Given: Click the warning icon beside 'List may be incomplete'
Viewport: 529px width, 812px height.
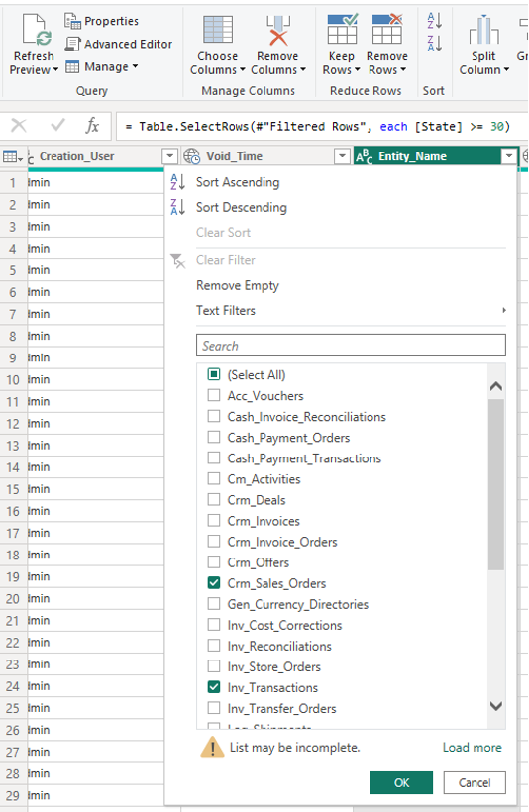Looking at the screenshot, I should coord(212,748).
